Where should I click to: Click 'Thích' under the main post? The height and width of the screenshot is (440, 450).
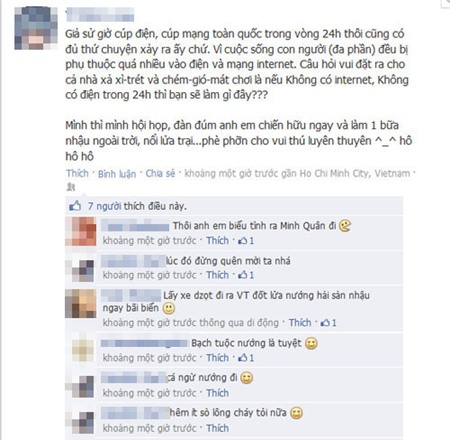pos(77,173)
